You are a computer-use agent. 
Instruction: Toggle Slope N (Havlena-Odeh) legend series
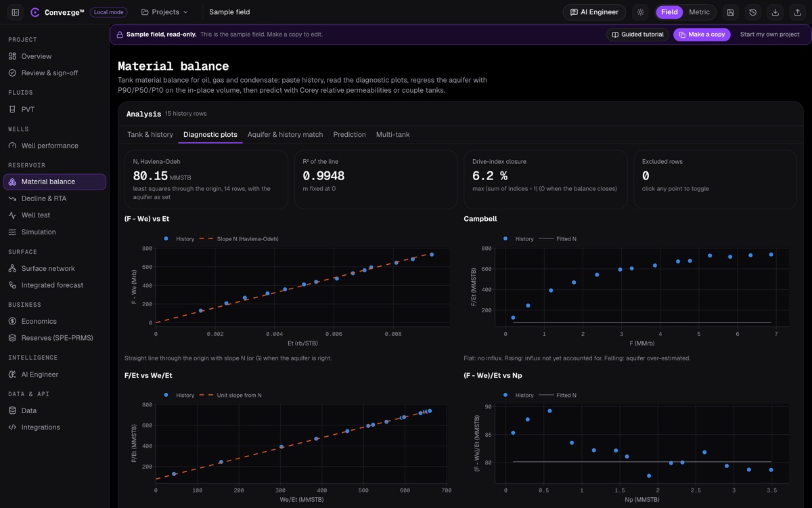tap(239, 238)
